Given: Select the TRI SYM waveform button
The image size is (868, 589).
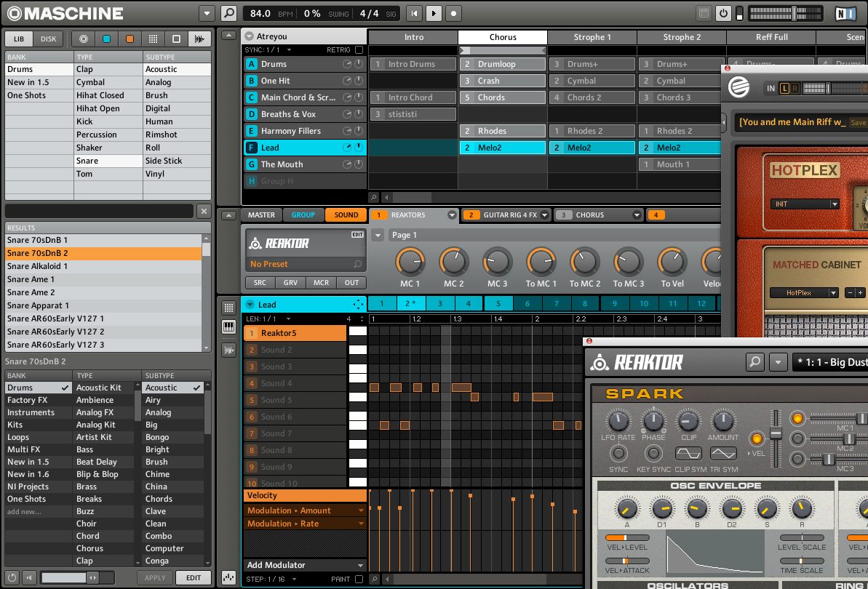Looking at the screenshot, I should pos(723,454).
